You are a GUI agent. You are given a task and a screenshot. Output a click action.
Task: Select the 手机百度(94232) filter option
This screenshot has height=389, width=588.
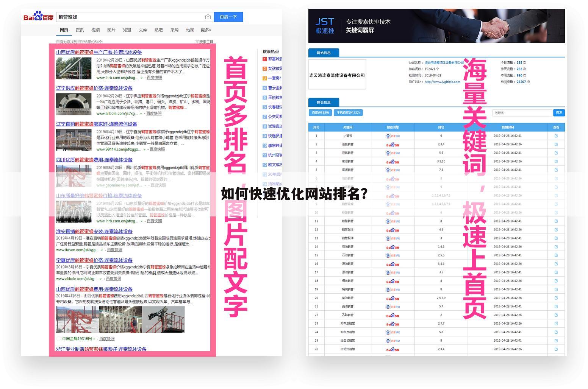click(x=348, y=113)
